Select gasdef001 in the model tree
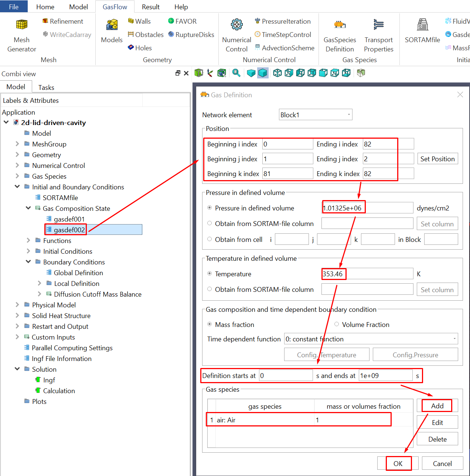The height and width of the screenshot is (476, 470). click(x=69, y=219)
